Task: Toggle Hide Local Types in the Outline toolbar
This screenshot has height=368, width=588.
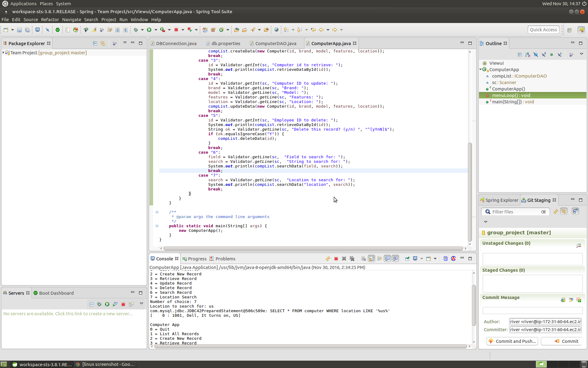Action: pyautogui.click(x=560, y=55)
